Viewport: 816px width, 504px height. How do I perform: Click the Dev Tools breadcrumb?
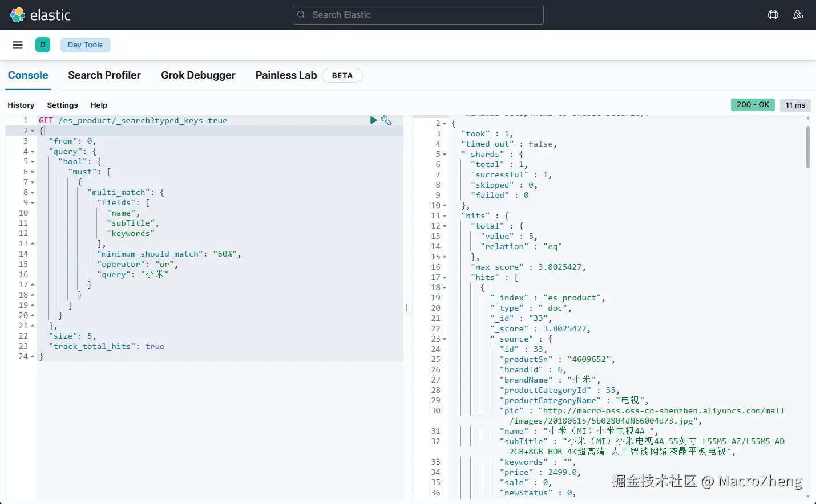tap(86, 45)
